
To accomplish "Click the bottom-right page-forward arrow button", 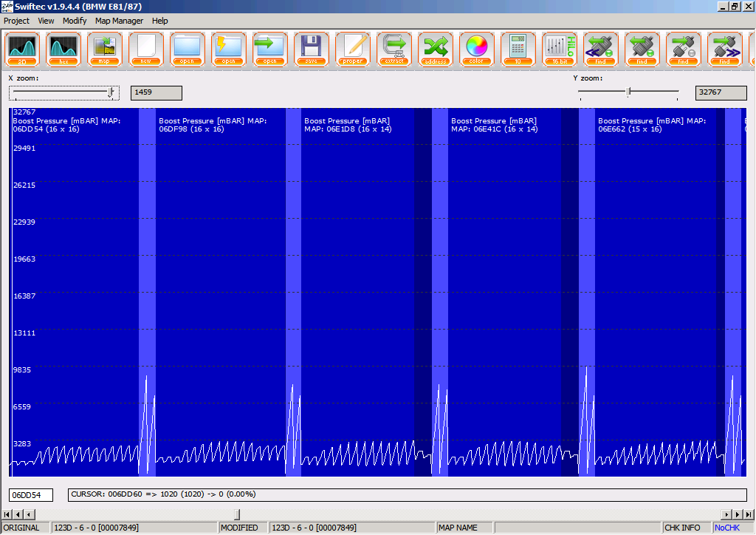I will click(738, 515).
